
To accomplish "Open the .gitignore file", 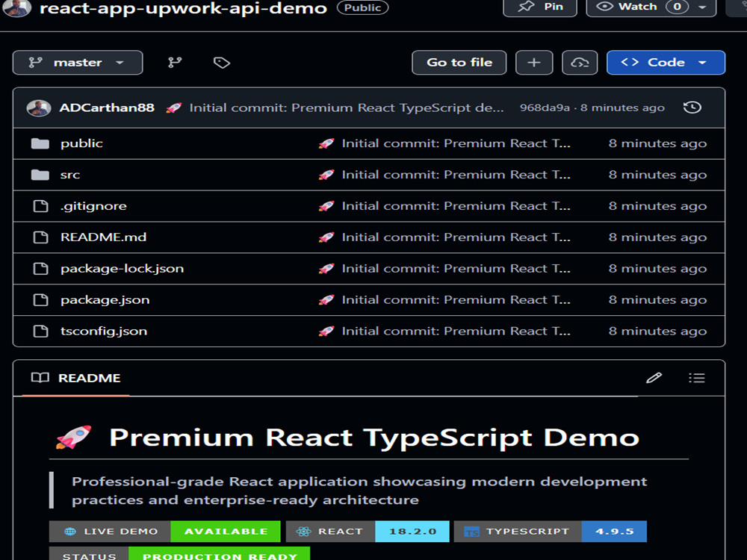I will pyautogui.click(x=93, y=206).
